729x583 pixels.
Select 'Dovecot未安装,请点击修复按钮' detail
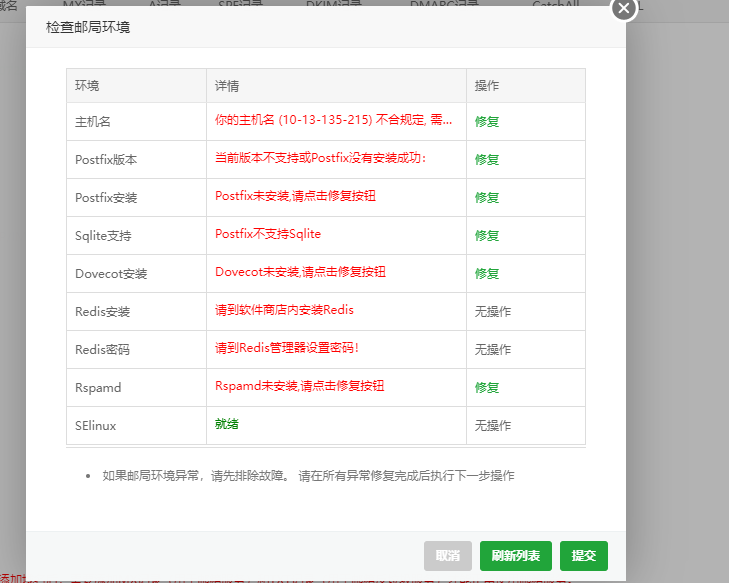tap(300, 272)
